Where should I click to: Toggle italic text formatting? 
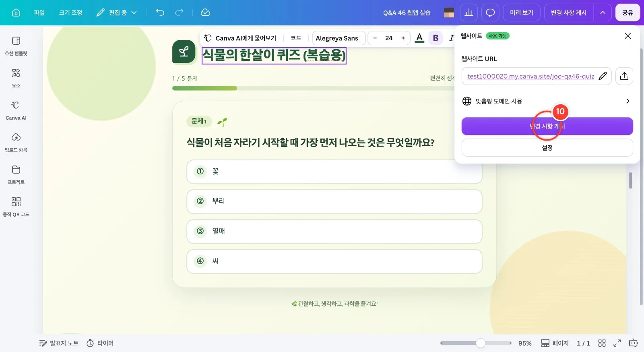coord(451,38)
